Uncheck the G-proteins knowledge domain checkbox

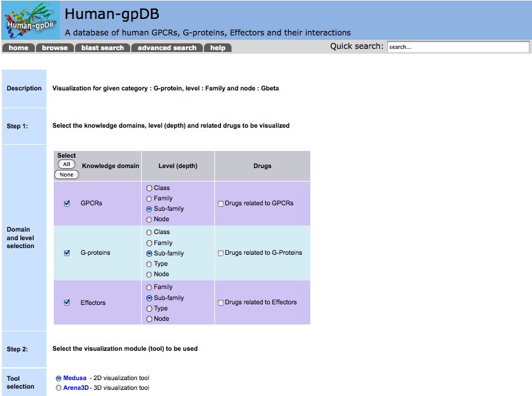tap(67, 253)
